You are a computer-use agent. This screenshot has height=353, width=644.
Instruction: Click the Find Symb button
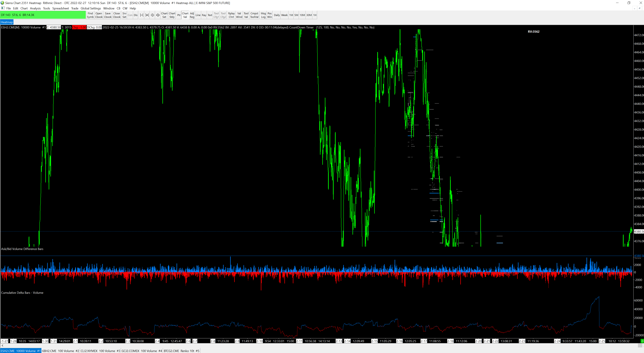[x=90, y=15]
